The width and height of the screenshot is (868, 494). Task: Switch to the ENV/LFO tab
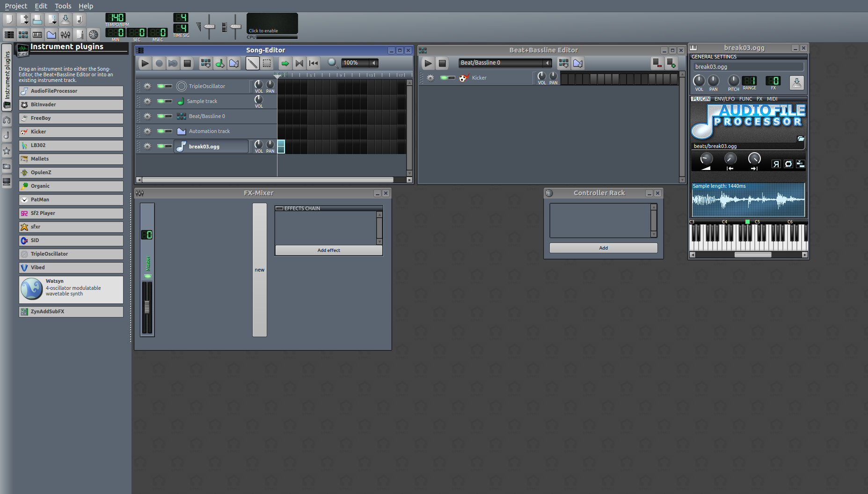click(724, 99)
